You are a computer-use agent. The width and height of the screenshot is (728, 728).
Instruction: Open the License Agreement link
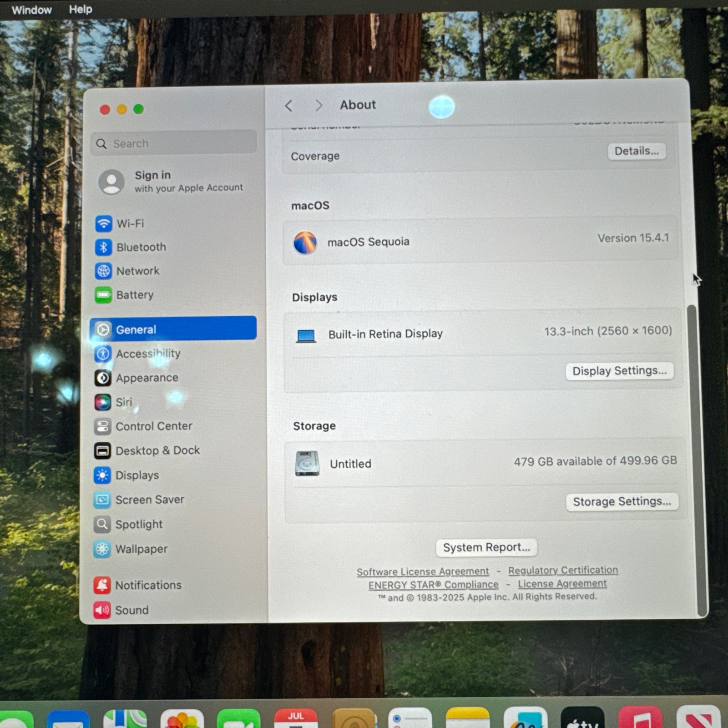(562, 583)
